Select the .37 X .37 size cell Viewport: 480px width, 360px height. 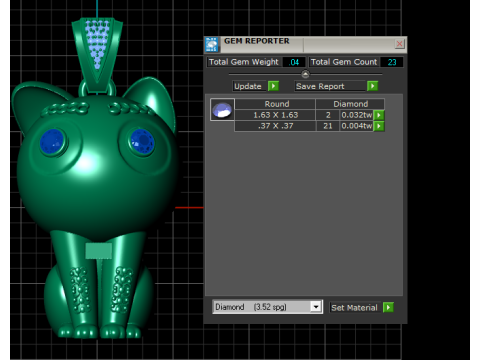pos(275,126)
